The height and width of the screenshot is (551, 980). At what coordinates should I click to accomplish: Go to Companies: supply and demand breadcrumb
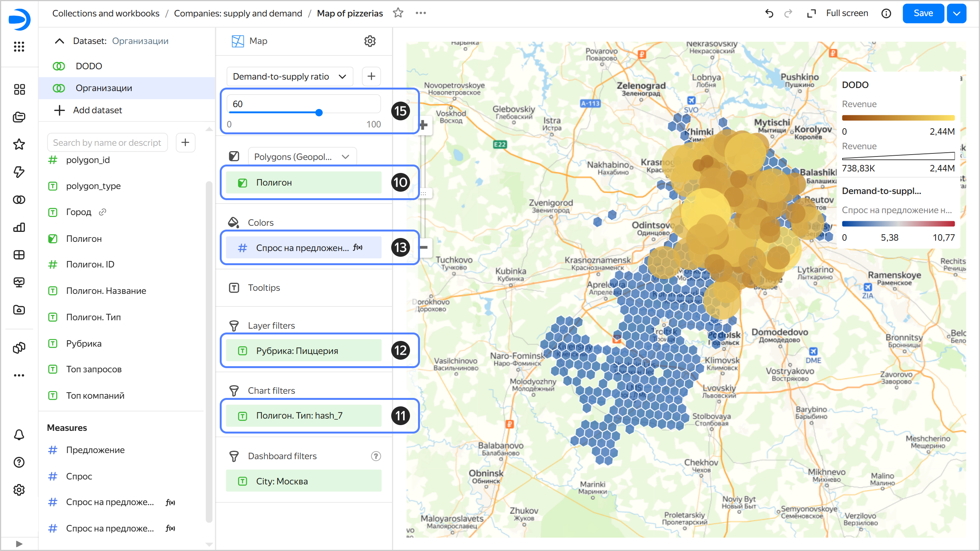pos(238,13)
